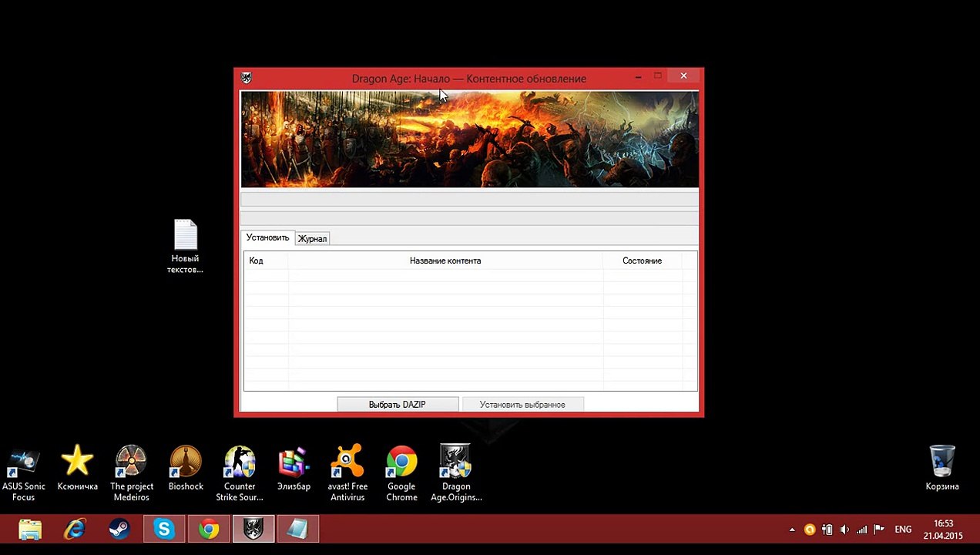The height and width of the screenshot is (555, 980).
Task: Click the Выбрать DAZIP button
Action: tap(398, 405)
